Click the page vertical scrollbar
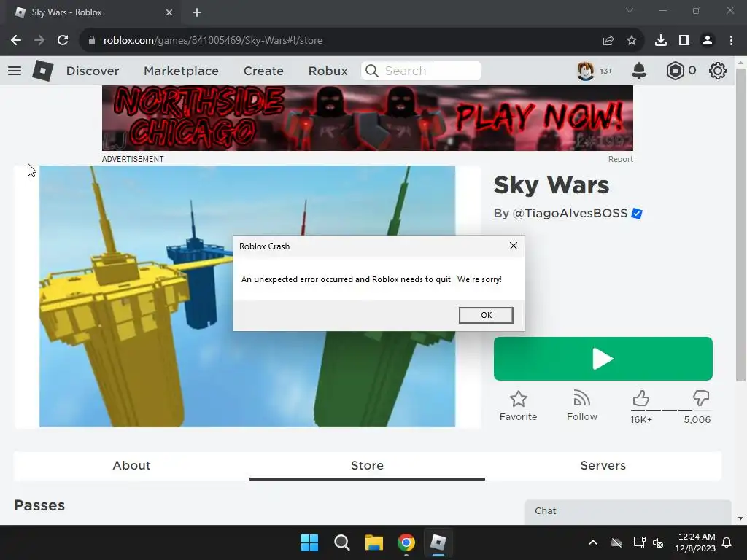The width and height of the screenshot is (747, 560). 740,224
